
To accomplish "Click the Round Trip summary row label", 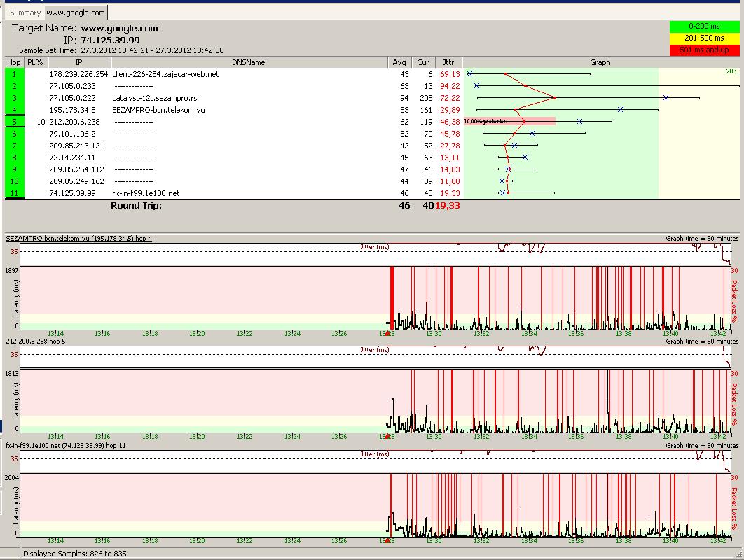I will pos(136,206).
